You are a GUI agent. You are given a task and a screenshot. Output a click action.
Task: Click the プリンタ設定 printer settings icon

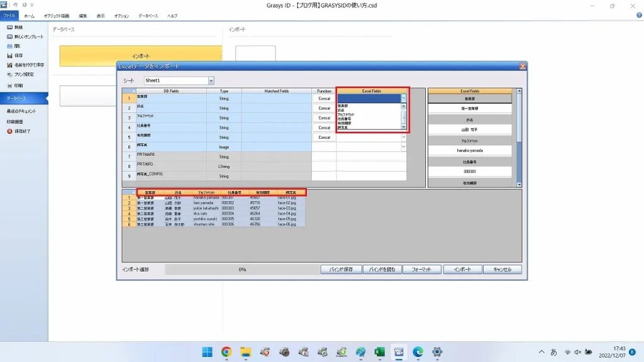(x=9, y=74)
